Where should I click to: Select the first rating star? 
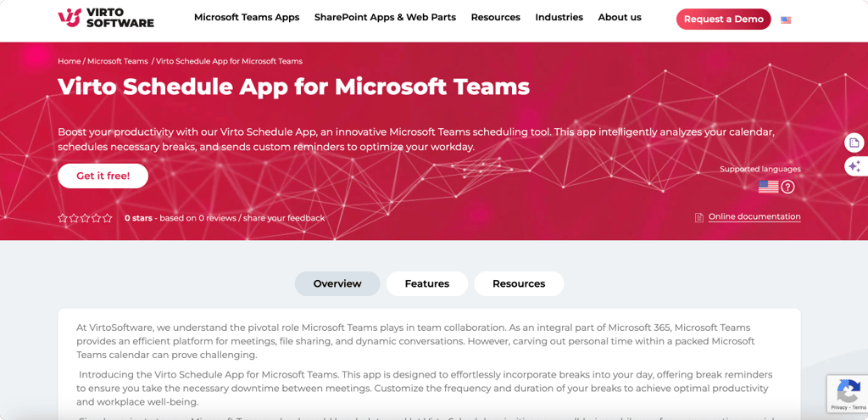(63, 218)
